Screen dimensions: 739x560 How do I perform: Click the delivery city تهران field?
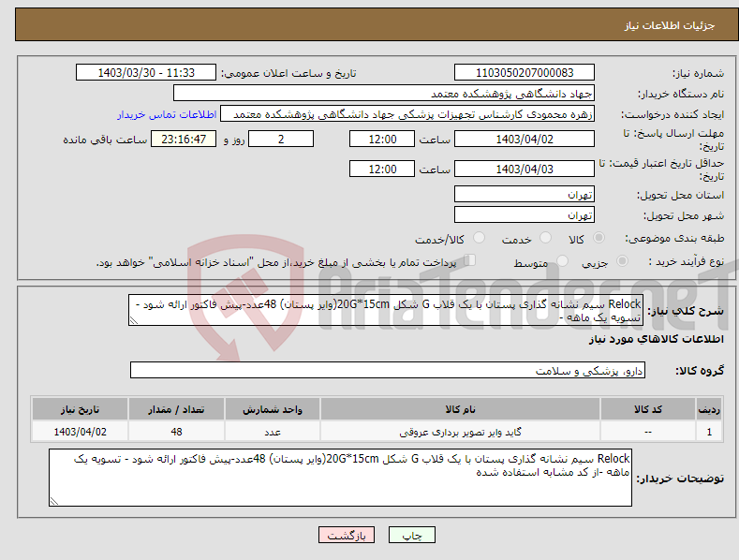click(x=525, y=214)
